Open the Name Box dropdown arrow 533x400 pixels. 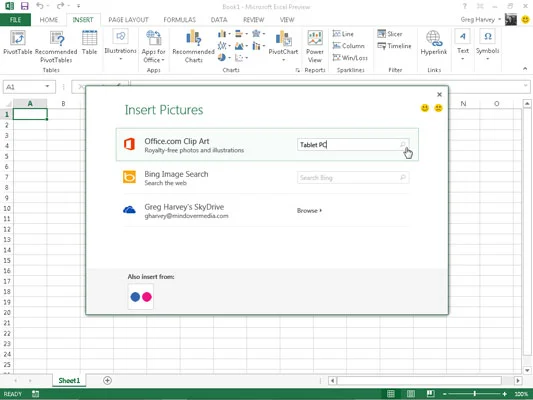coord(47,87)
